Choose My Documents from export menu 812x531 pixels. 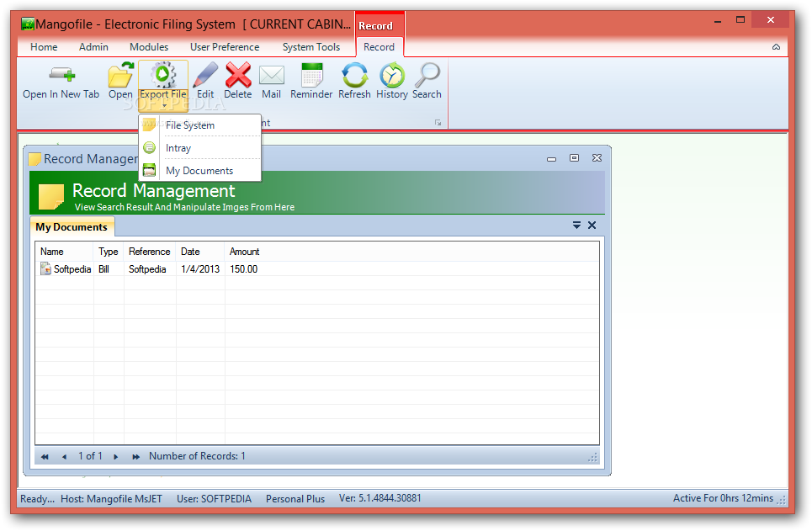click(x=200, y=171)
